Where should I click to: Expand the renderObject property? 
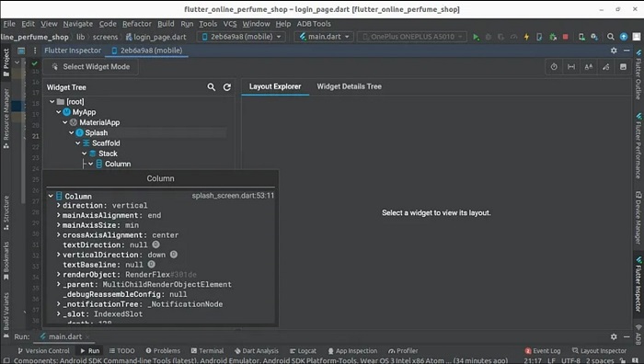[x=58, y=274]
